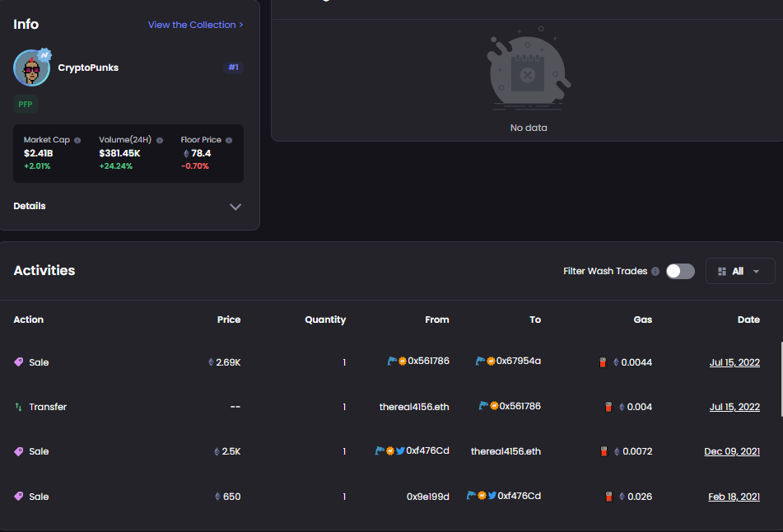Click the Twitter bird icon beside recipient 0xf476Cd

492,496
